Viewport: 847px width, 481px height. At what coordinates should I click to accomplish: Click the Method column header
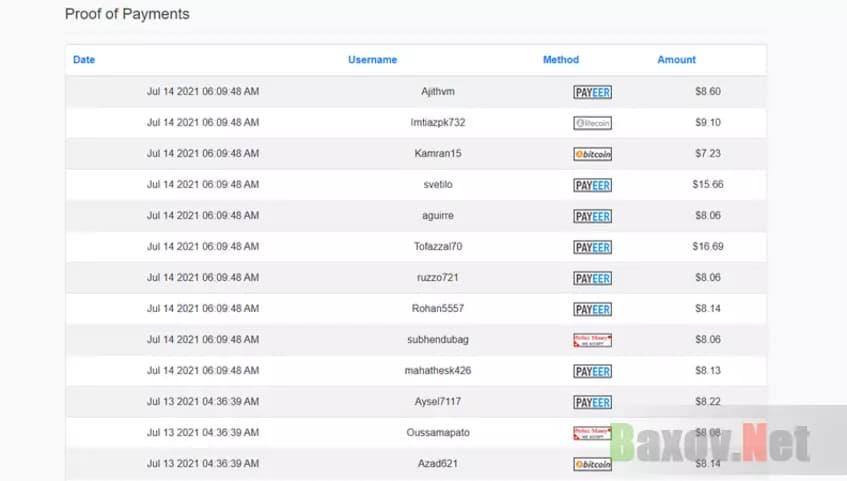[560, 60]
